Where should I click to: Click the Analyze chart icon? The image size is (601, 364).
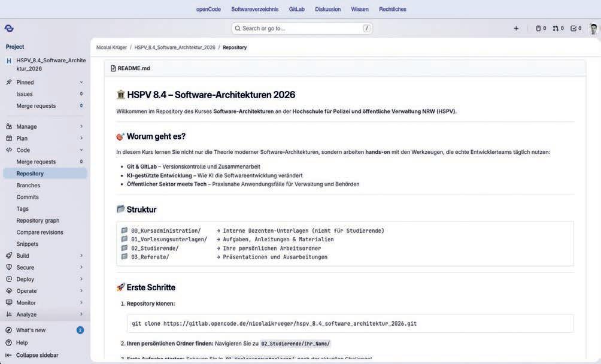tap(9, 314)
